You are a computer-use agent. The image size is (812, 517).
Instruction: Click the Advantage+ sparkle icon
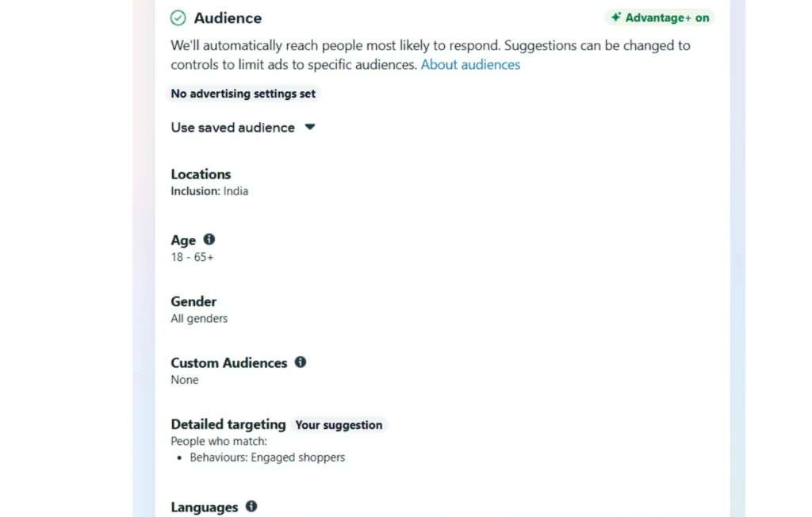pos(615,17)
